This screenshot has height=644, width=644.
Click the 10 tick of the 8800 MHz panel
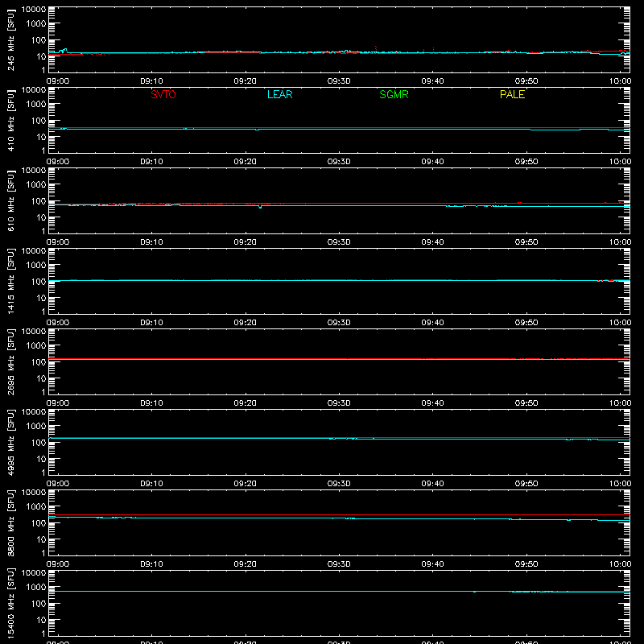41,539
